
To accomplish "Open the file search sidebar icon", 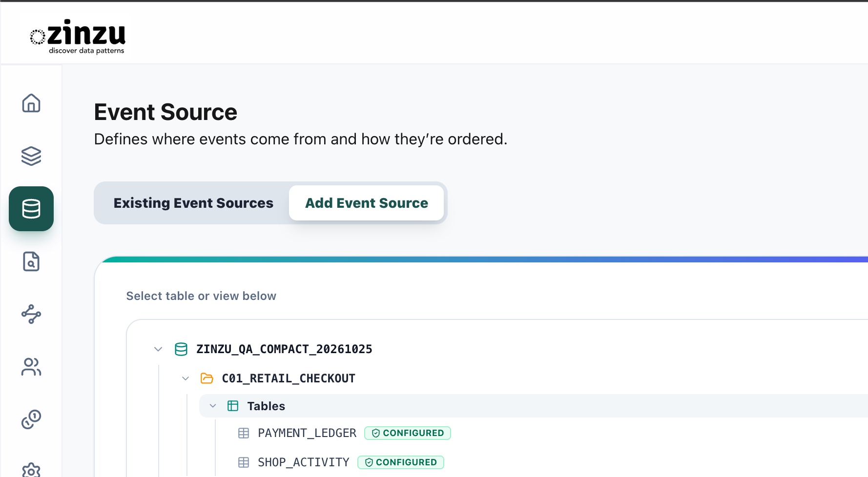I will (31, 261).
